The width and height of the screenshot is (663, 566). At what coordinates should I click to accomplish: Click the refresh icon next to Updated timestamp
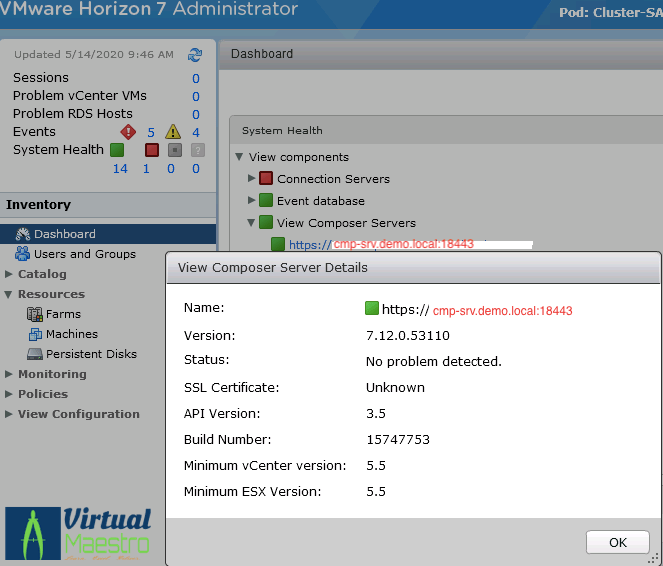[x=195, y=54]
